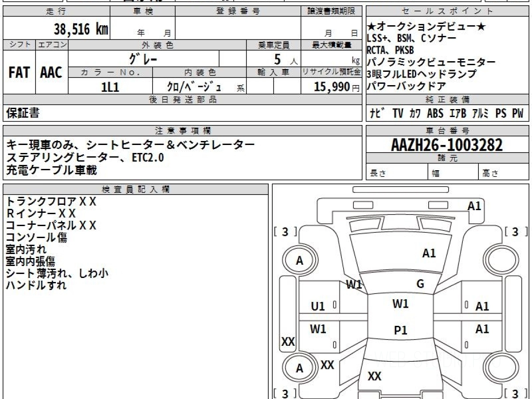Select the 車台番号 header
Image resolution: width=532 pixels, height=399 pixels.
pyautogui.click(x=447, y=131)
